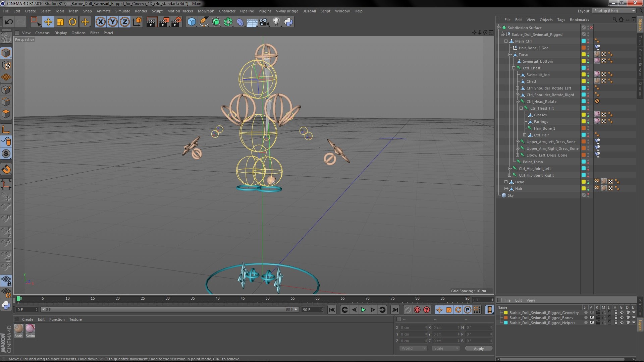Expand the Hair object node
The height and width of the screenshot is (362, 644).
point(506,189)
